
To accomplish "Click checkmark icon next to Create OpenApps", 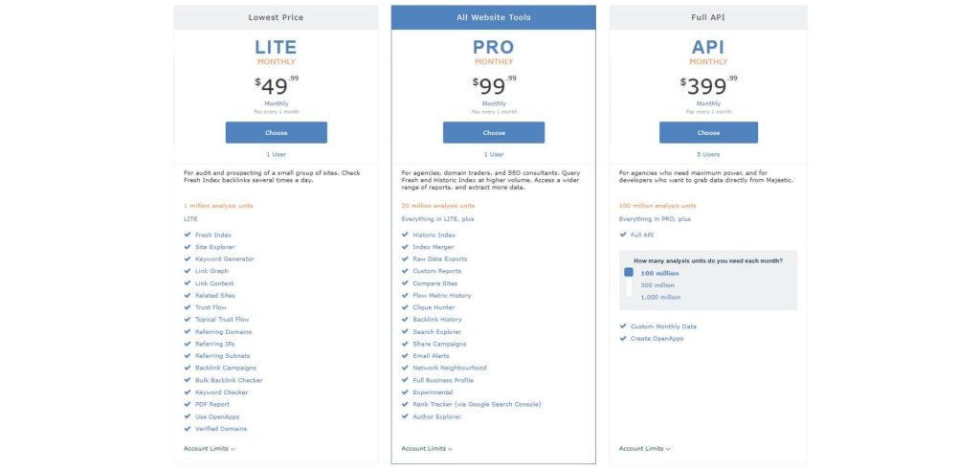I will [x=623, y=339].
